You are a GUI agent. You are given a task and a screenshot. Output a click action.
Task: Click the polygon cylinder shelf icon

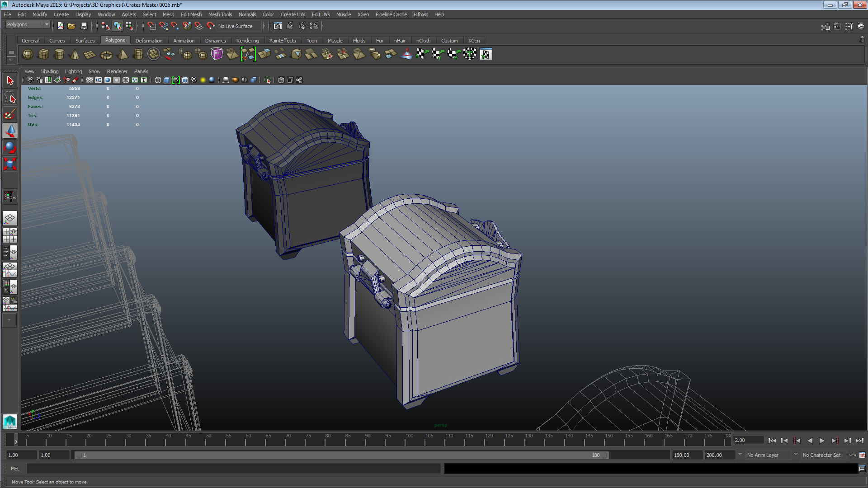59,54
